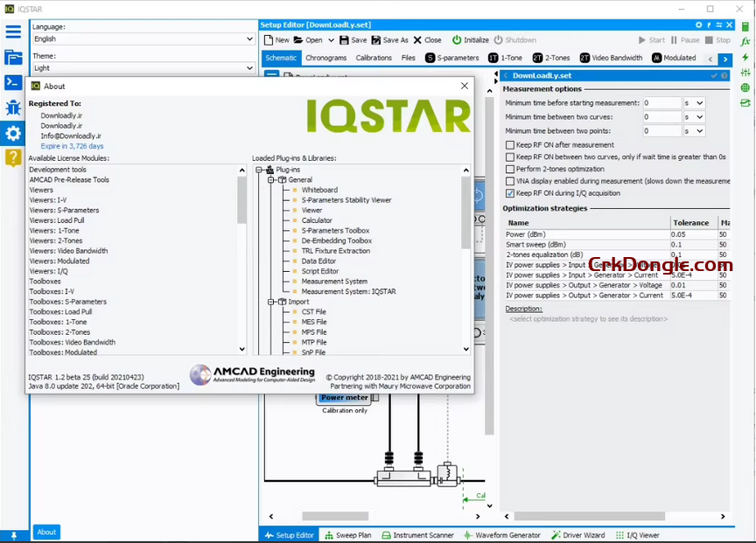
Task: Click the Initialize power icon in toolbar
Action: (x=456, y=40)
